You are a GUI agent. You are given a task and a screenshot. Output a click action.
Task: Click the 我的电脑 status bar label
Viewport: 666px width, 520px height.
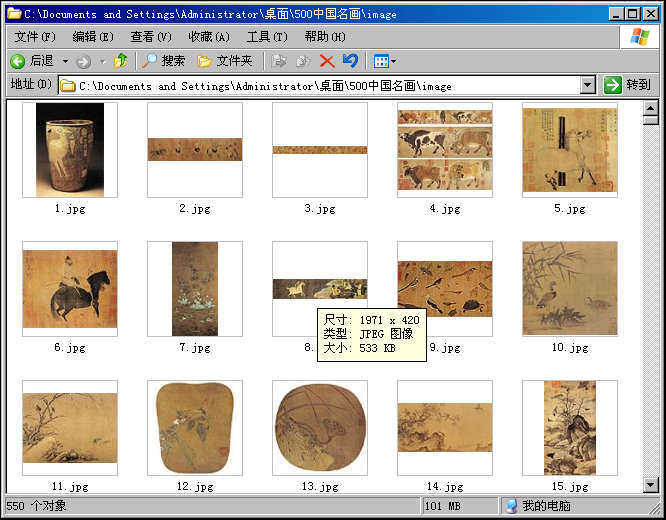pyautogui.click(x=546, y=506)
